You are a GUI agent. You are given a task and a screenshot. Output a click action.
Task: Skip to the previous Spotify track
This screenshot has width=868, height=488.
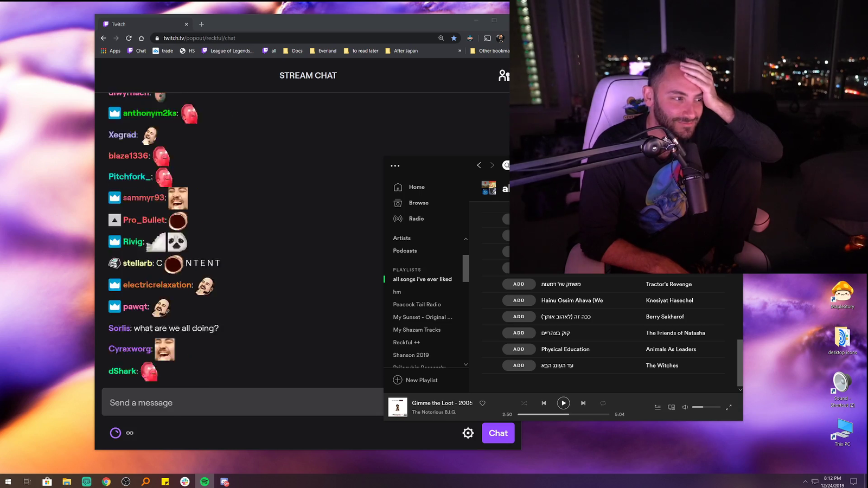(544, 403)
